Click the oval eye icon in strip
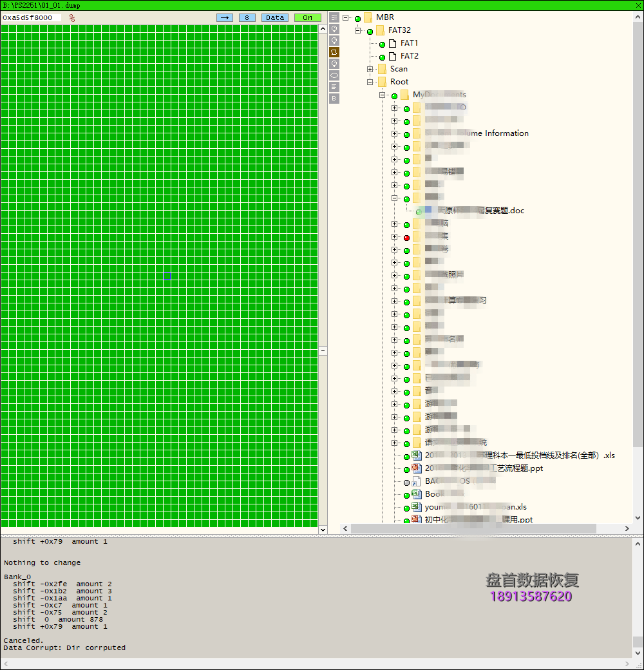This screenshot has height=670, width=644. (x=334, y=75)
